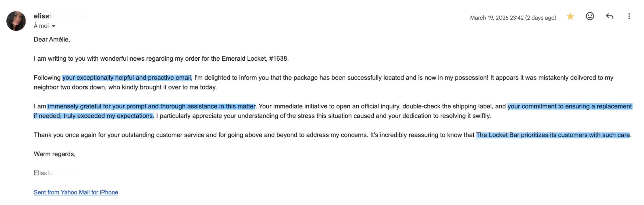644x205 pixels.
Task: Click the March 19, 2026 timestamp
Action: 513,18
